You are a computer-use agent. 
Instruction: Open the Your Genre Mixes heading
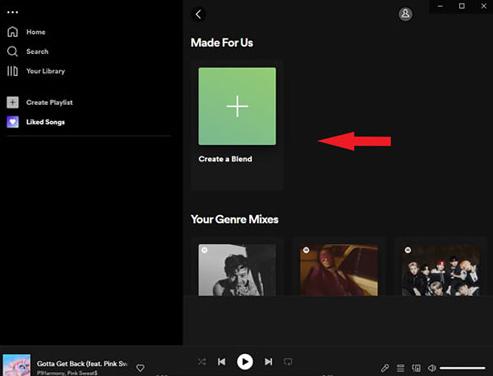click(x=234, y=219)
